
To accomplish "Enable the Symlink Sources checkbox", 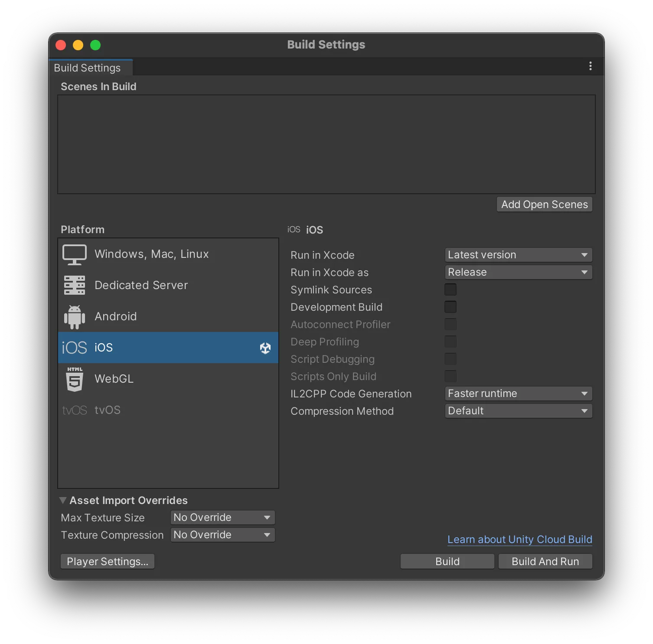I will 451,289.
